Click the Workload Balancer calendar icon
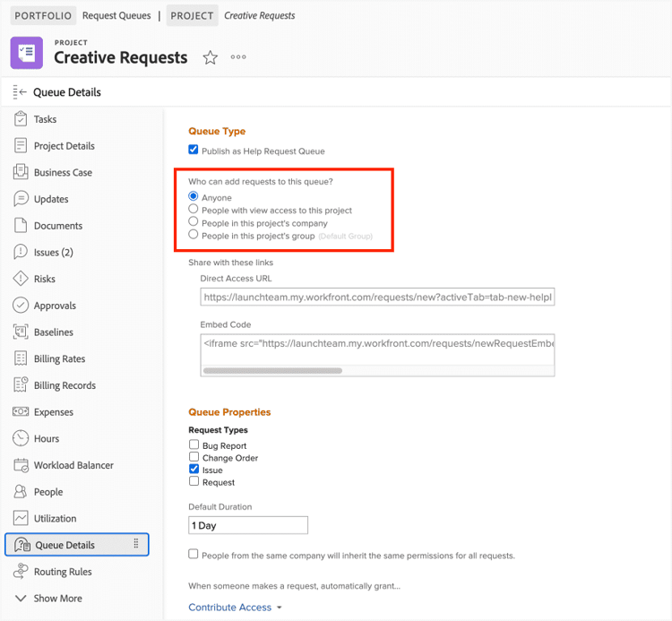The width and height of the screenshot is (672, 621). pyautogui.click(x=20, y=465)
